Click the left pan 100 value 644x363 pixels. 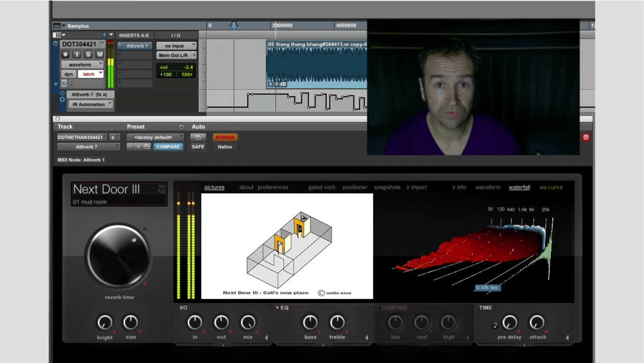point(166,74)
